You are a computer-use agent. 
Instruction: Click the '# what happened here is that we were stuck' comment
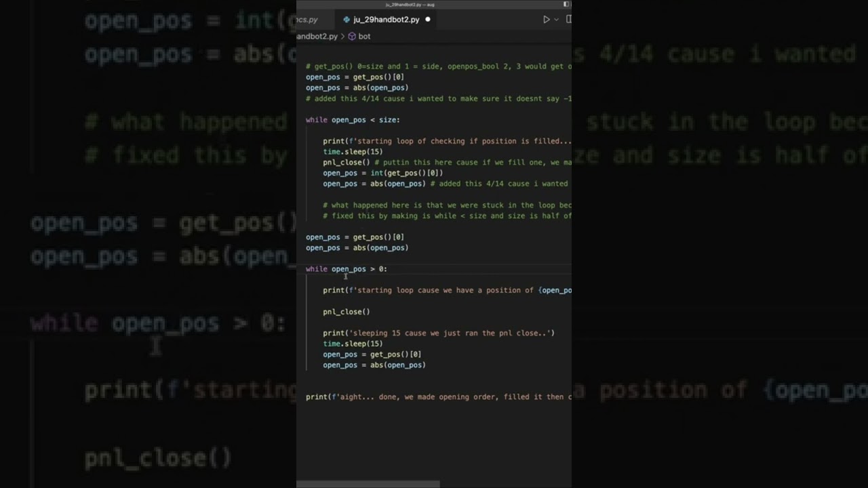[448, 205]
